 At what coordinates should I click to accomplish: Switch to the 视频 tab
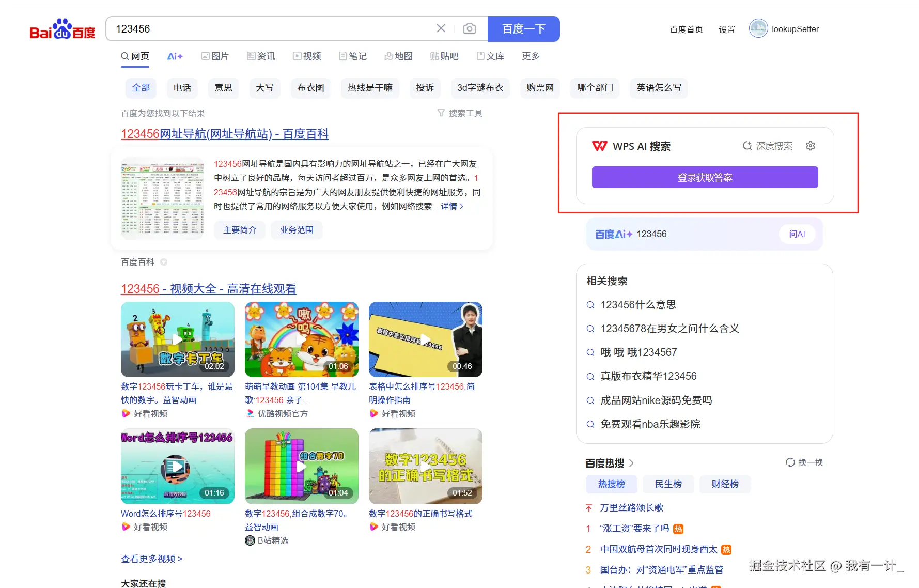tap(307, 56)
